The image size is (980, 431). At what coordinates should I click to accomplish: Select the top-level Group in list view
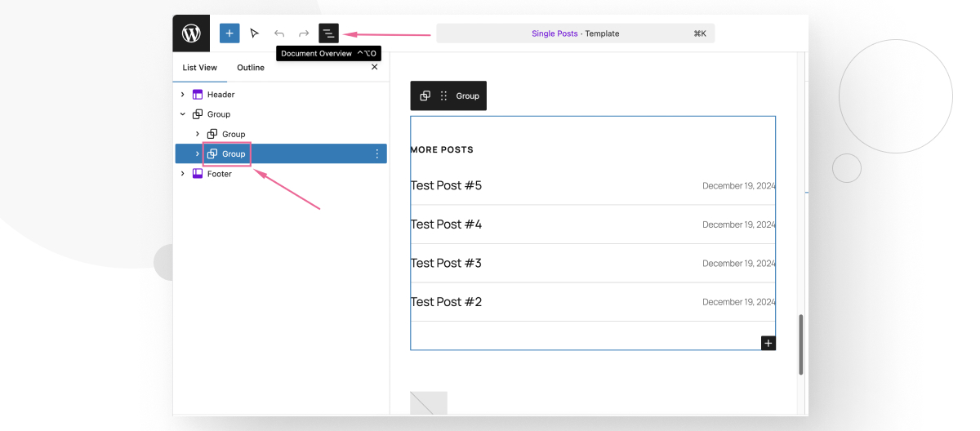tap(281, 114)
